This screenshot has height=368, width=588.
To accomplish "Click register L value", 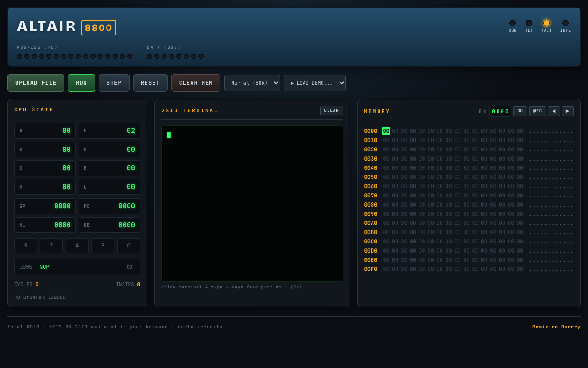I will pos(131,187).
